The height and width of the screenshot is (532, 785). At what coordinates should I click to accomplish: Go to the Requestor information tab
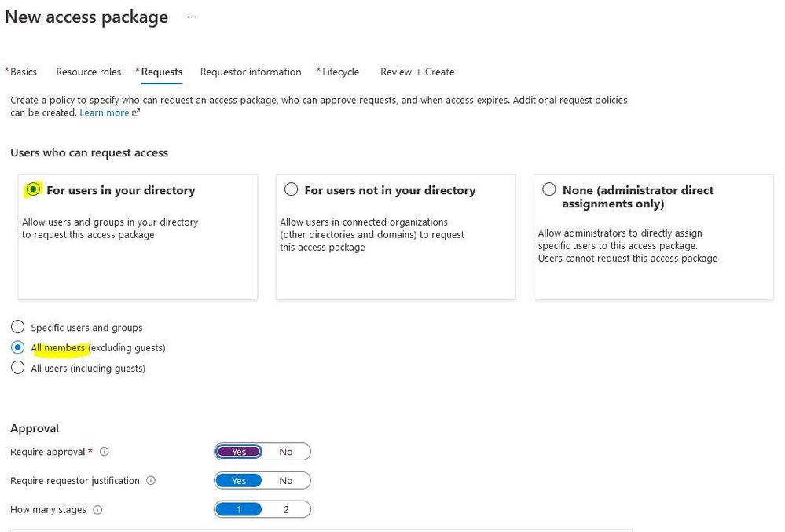point(251,72)
